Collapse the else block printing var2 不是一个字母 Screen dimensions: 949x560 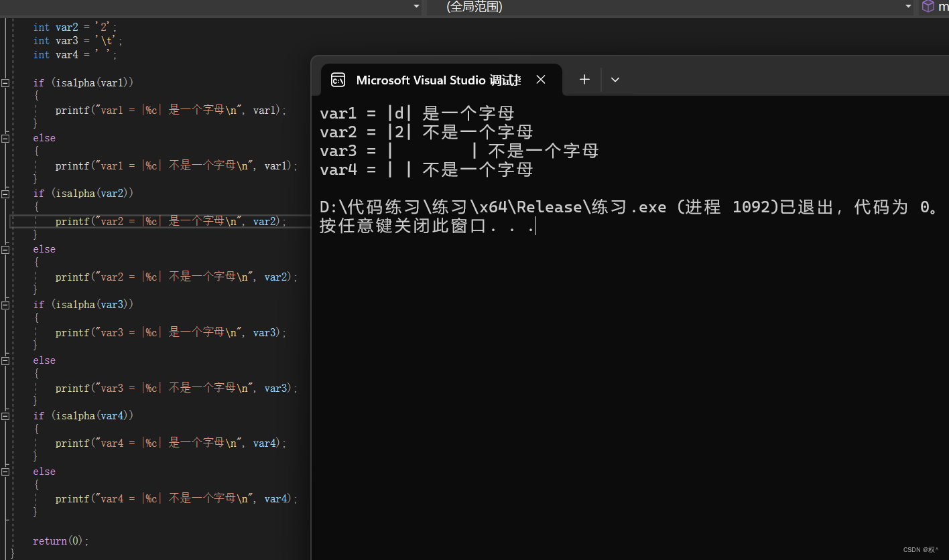tap(5, 250)
